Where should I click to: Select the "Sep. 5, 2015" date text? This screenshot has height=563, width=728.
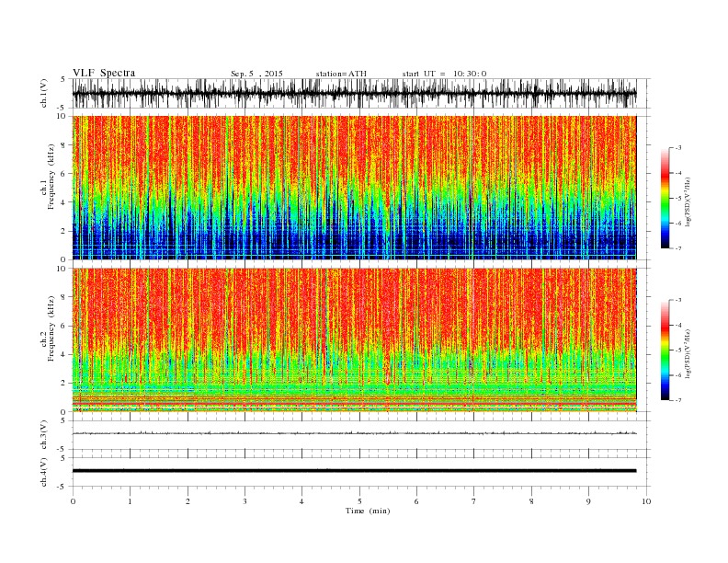256,74
